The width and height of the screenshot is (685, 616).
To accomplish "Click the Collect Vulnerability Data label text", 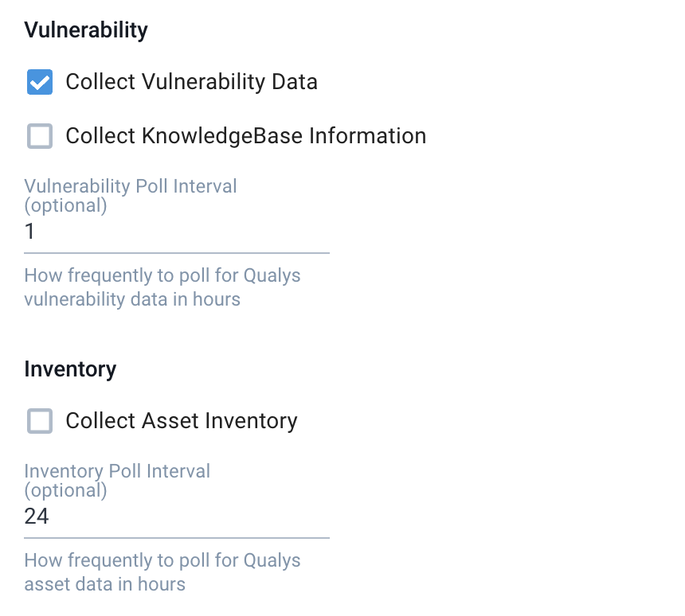I will 191,81.
